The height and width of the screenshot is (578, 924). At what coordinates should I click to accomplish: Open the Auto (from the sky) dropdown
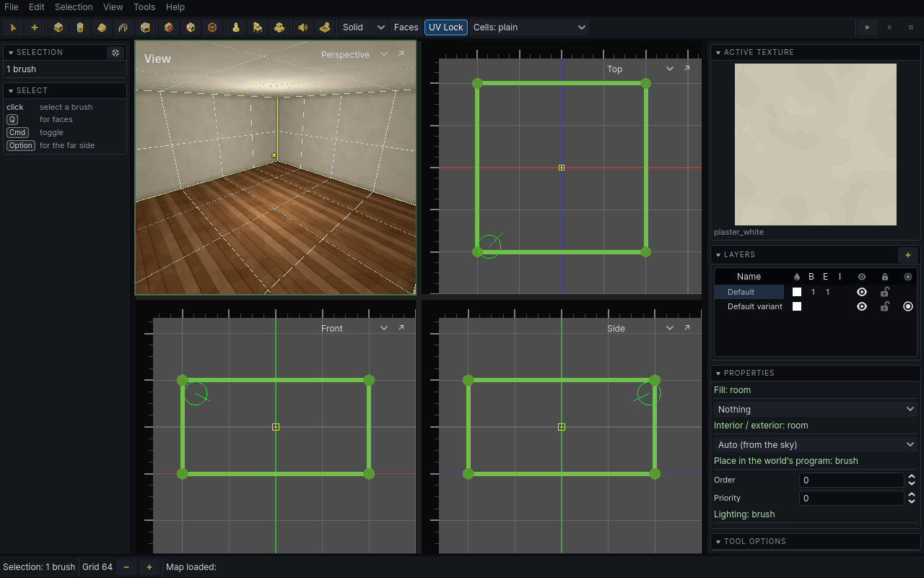816,444
